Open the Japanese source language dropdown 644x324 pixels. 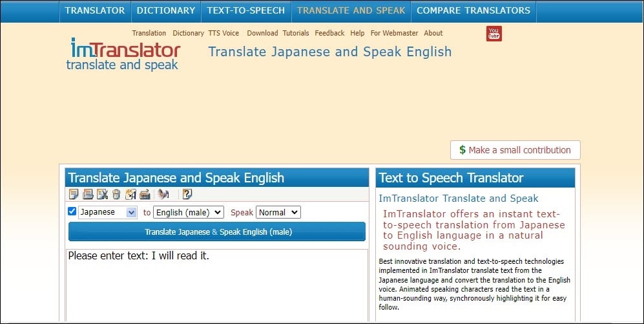pos(107,212)
